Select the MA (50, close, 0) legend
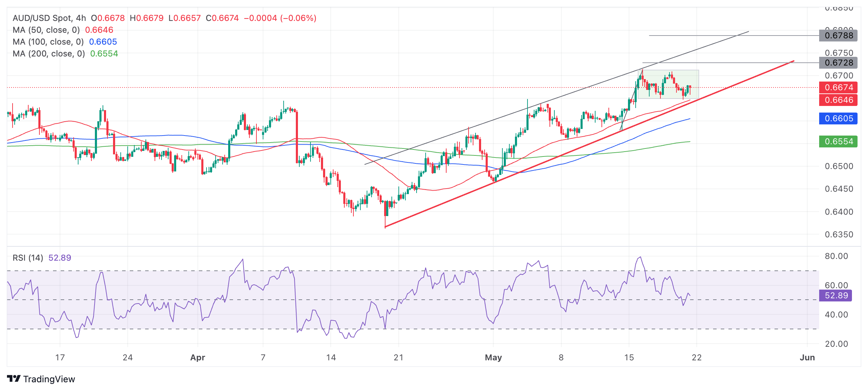 point(46,30)
